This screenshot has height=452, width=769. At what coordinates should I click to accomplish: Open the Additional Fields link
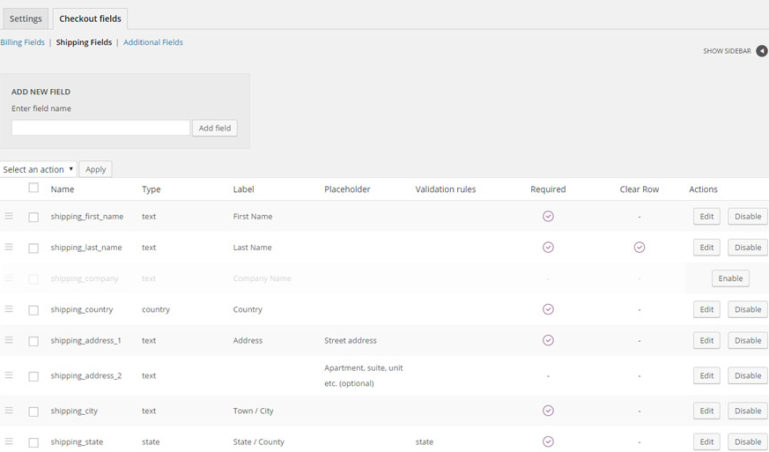pyautogui.click(x=153, y=43)
